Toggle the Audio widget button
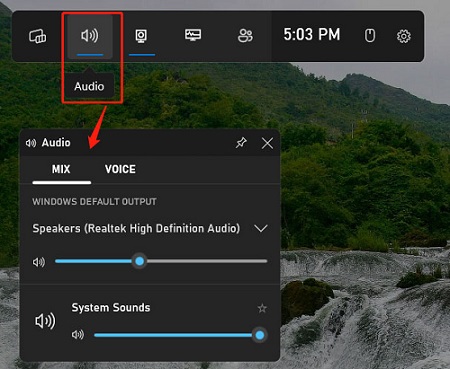The image size is (450, 369). coord(90,36)
